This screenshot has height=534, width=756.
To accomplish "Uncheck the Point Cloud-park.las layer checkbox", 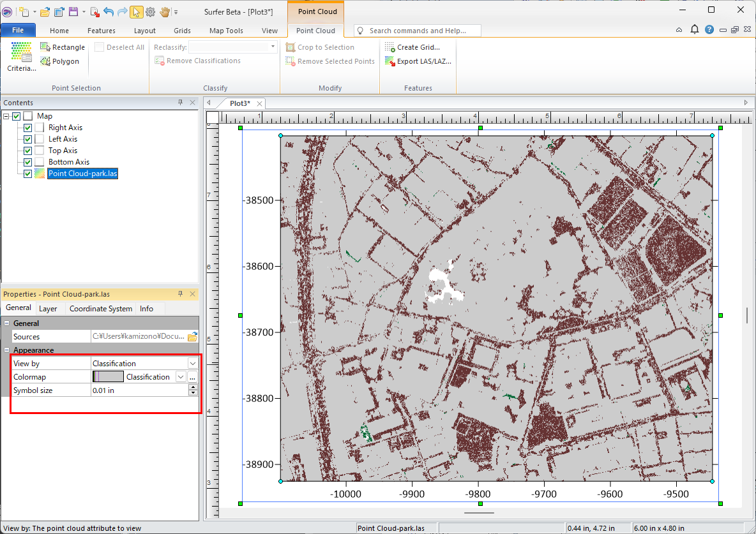I will point(27,174).
